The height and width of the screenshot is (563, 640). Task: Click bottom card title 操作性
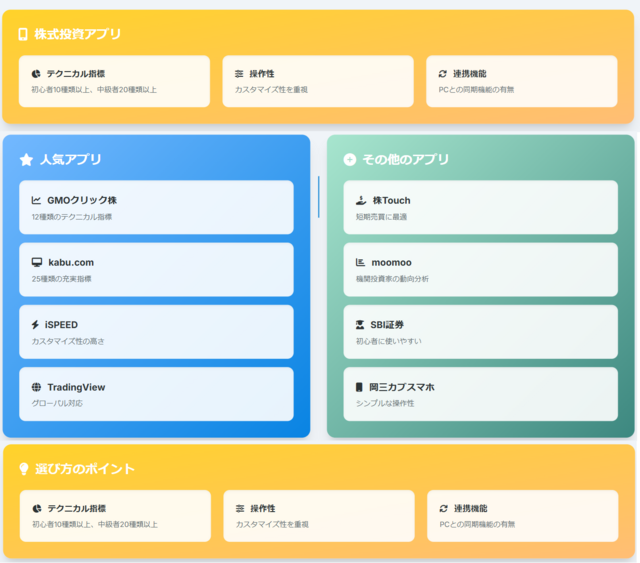[263, 509]
